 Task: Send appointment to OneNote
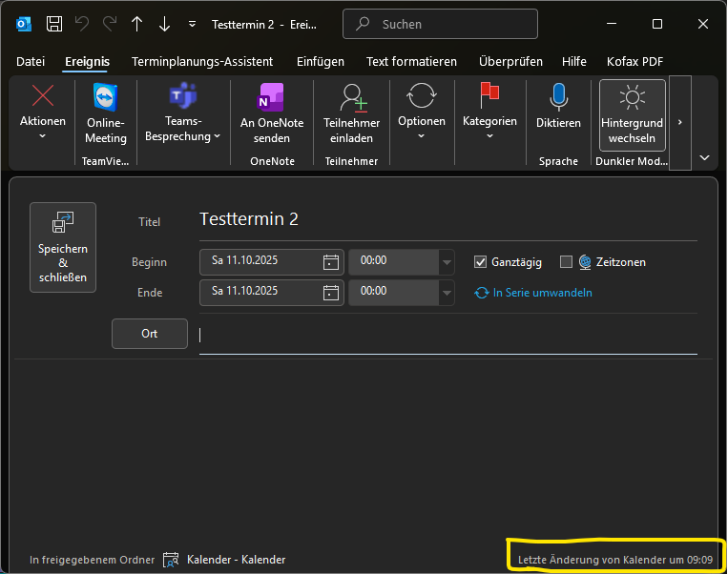272,98
